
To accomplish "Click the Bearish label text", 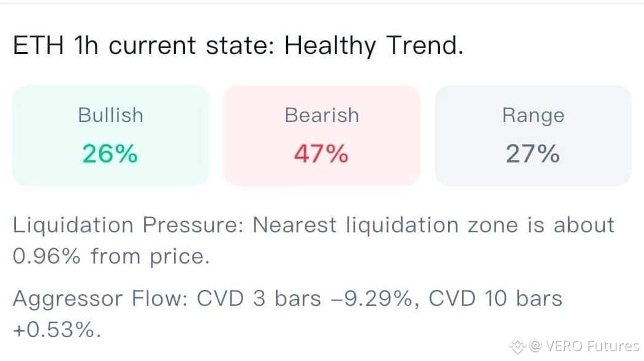I will click(x=322, y=115).
